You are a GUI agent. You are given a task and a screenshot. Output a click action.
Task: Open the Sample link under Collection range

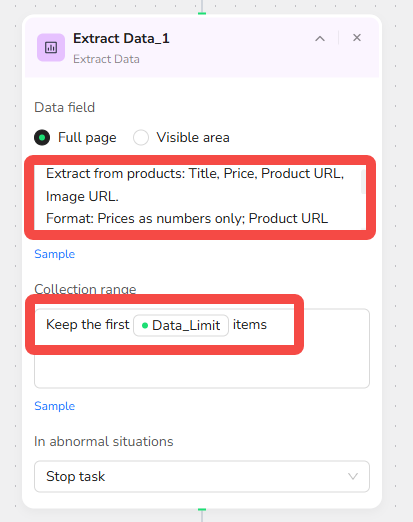(x=55, y=406)
